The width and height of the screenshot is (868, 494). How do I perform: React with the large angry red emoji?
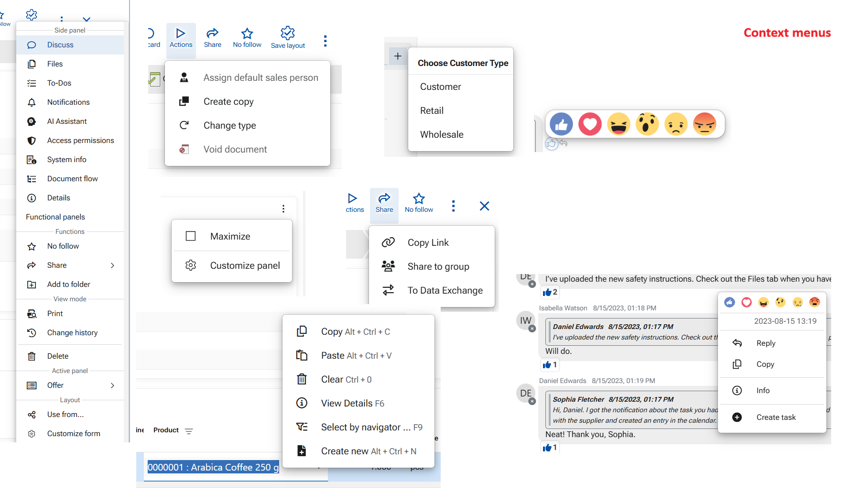pos(705,124)
